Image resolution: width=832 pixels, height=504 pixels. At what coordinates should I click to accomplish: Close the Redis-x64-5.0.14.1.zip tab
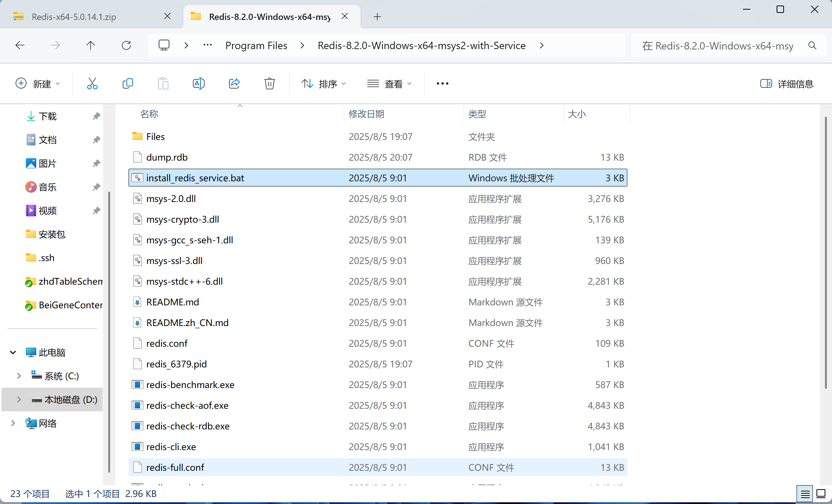(x=167, y=16)
